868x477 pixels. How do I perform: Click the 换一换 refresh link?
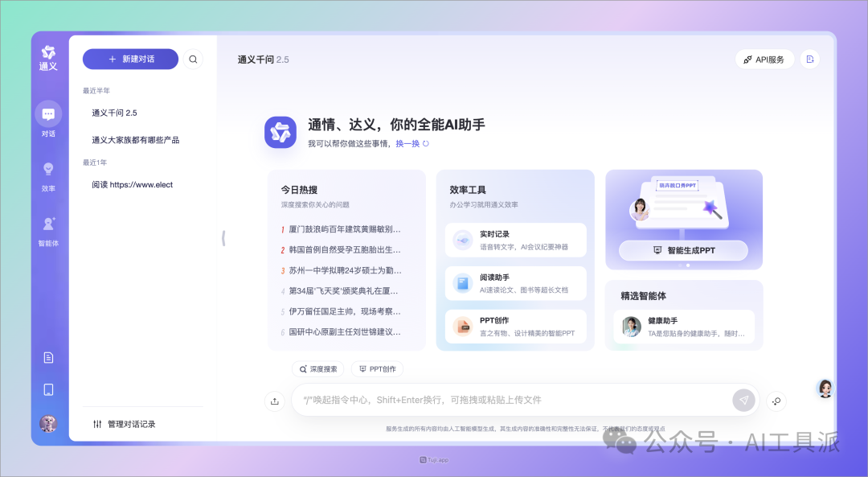point(411,143)
